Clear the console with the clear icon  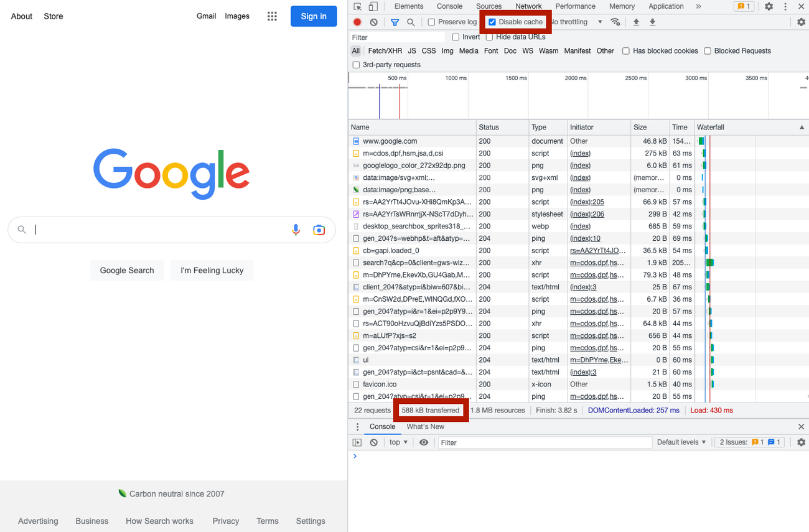[x=373, y=442]
